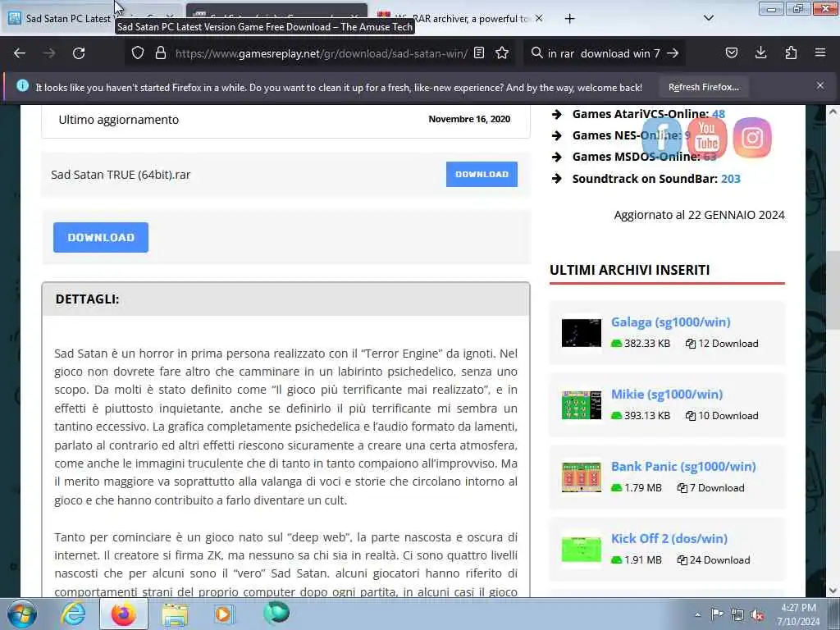Open Mikie (sg1000/win) link
Screen dimensions: 840x630
coord(667,395)
